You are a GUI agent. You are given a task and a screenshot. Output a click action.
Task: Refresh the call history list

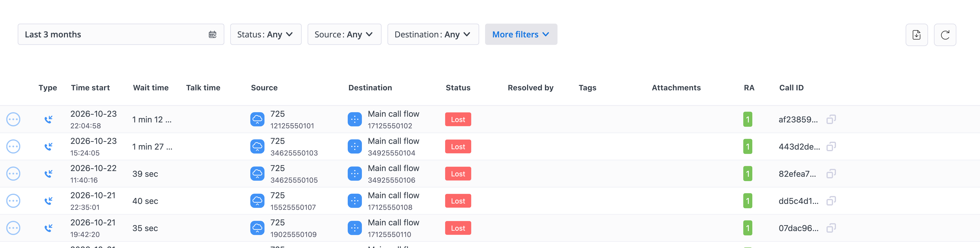click(945, 35)
